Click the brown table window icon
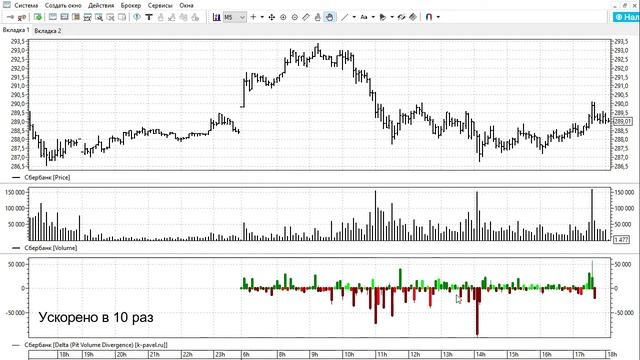640x360 pixels. tap(76, 17)
